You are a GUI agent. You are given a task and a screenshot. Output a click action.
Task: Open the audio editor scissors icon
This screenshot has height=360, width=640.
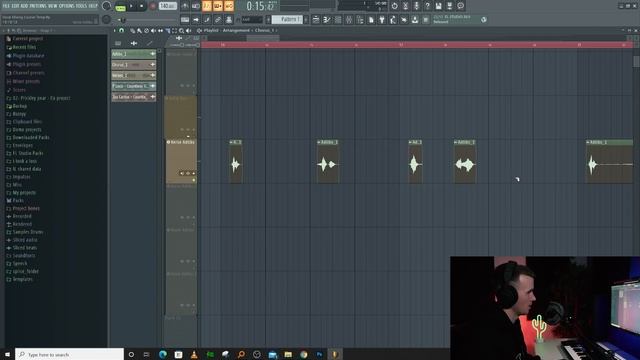point(405,6)
